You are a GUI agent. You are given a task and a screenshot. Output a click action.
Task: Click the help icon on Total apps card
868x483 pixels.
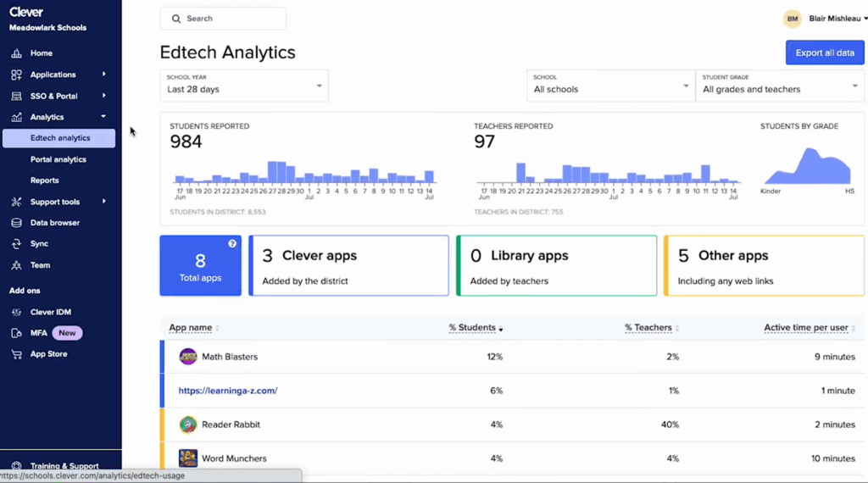(232, 244)
